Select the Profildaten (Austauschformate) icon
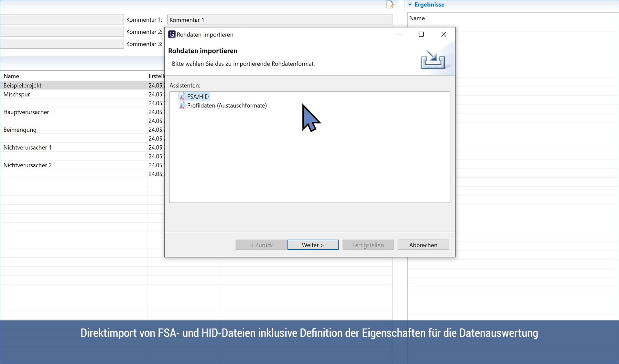This screenshot has height=364, width=619. [182, 105]
